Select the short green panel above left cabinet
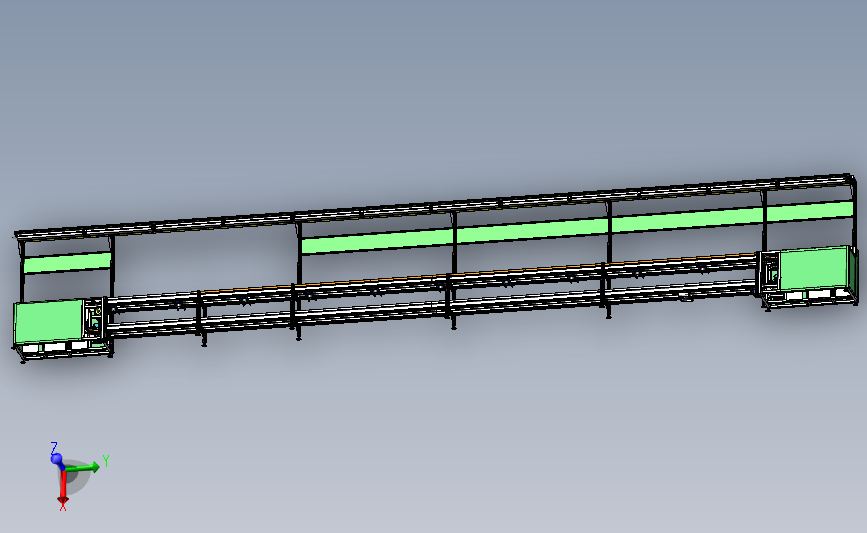The image size is (867, 533). [67, 262]
